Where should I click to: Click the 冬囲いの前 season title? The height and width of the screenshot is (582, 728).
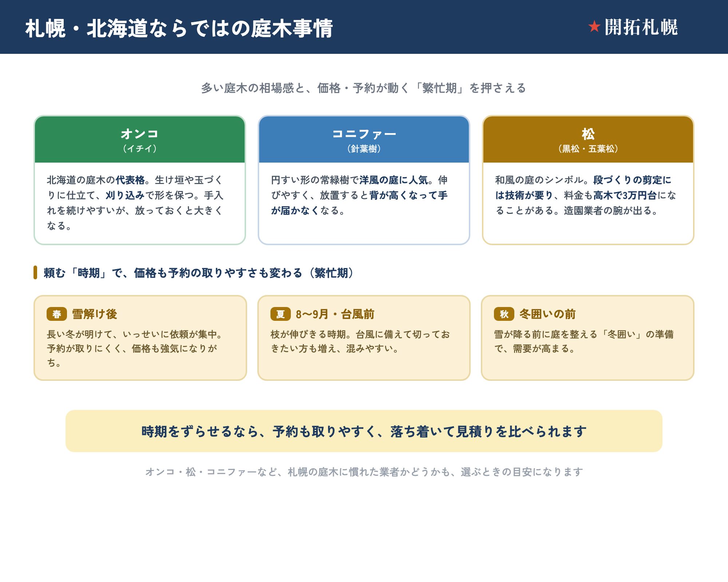coord(547,314)
